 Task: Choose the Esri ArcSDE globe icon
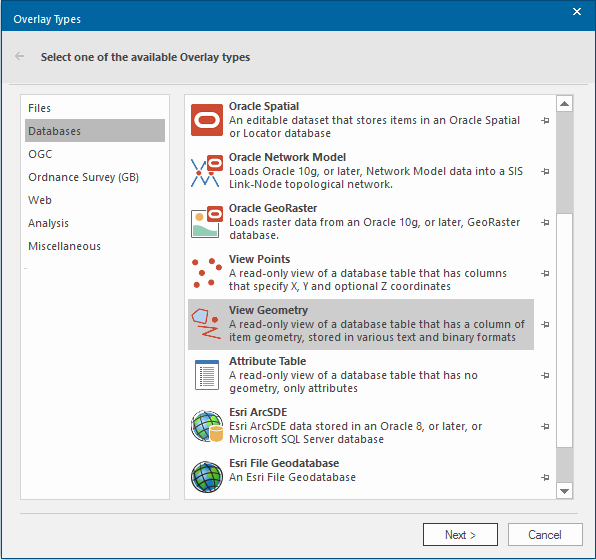coord(206,426)
